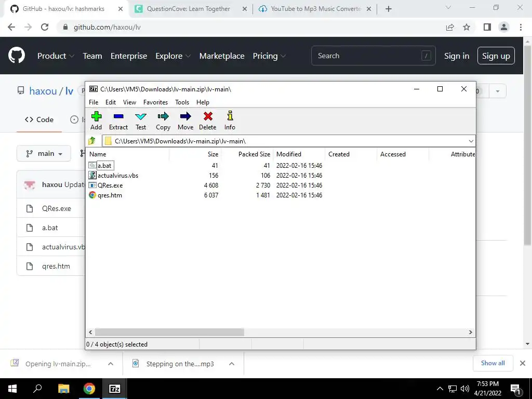Image resolution: width=532 pixels, height=399 pixels.
Task: Expand the Explore dropdown on GitHub
Action: point(173,56)
